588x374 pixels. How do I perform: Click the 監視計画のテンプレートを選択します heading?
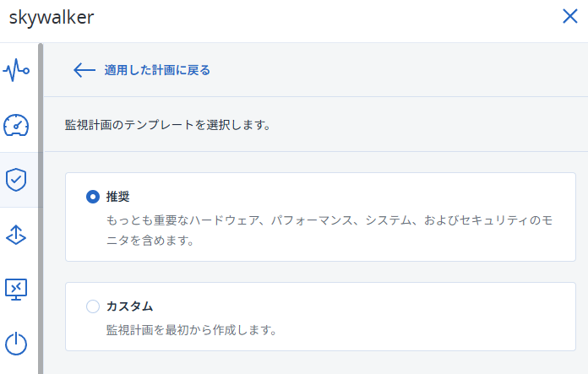tap(167, 125)
